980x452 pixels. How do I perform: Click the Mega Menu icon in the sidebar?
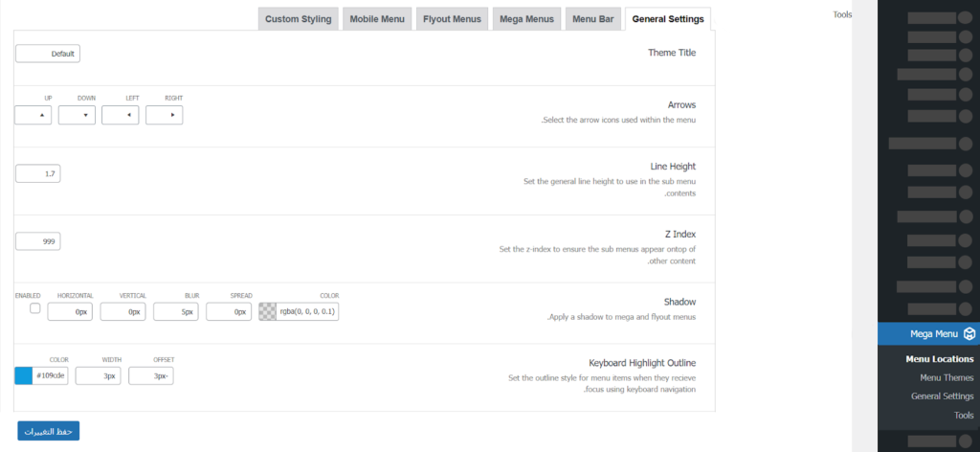[969, 334]
